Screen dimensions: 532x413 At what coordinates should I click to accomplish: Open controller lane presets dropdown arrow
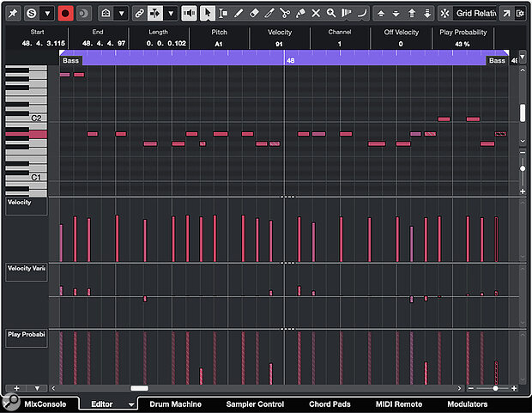coord(37,388)
